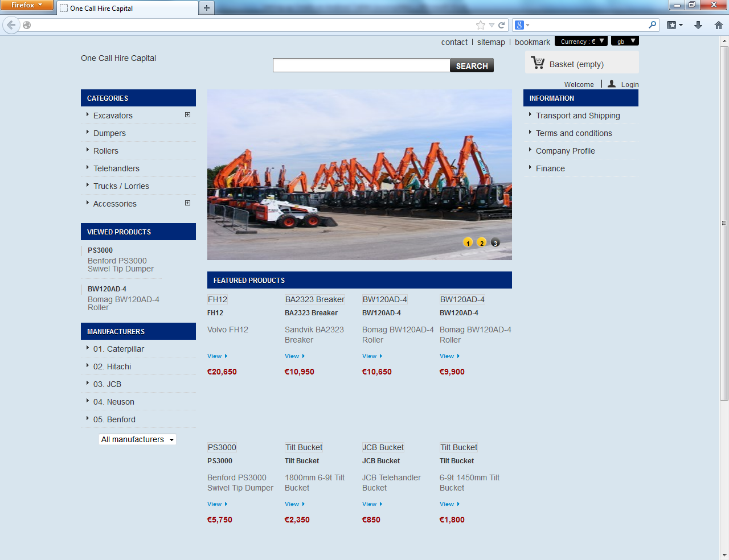Click the magnifier in browser search box
This screenshot has width=729, height=560.
coord(652,24)
